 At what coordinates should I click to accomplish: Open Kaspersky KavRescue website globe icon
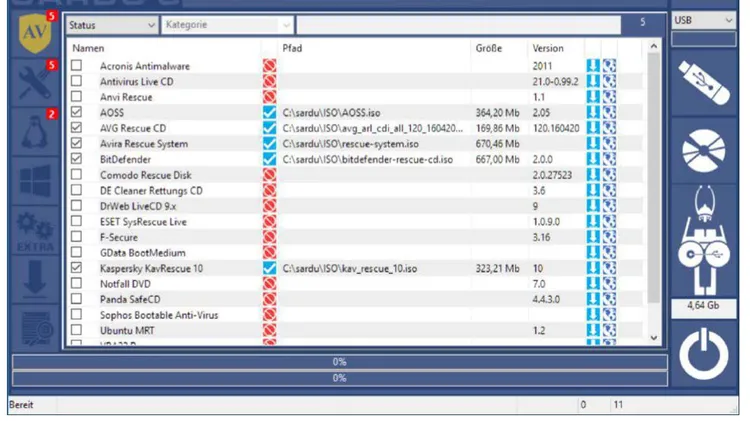pos(609,268)
